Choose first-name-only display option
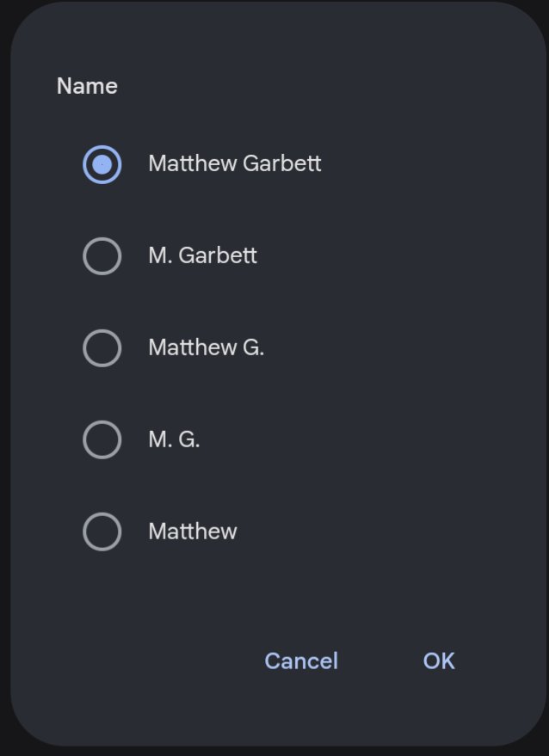 [x=102, y=532]
